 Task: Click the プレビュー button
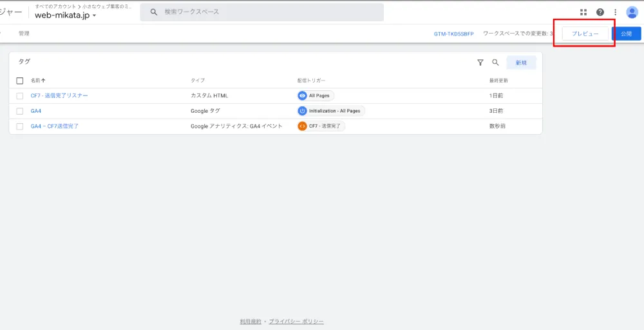pos(585,34)
